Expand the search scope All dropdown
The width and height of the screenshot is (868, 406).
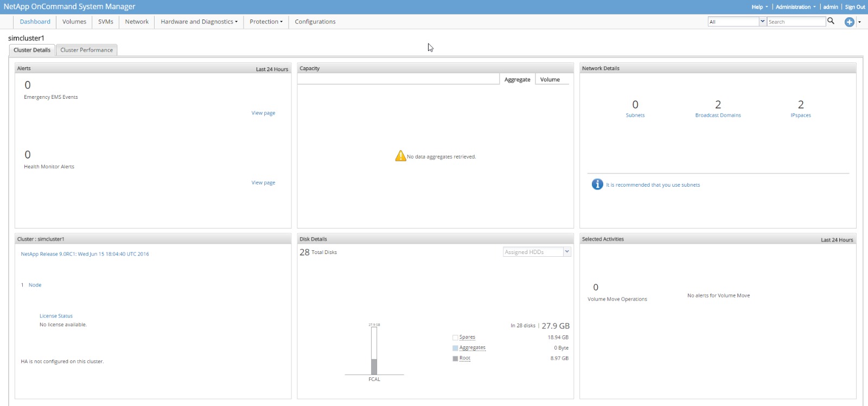click(x=762, y=22)
